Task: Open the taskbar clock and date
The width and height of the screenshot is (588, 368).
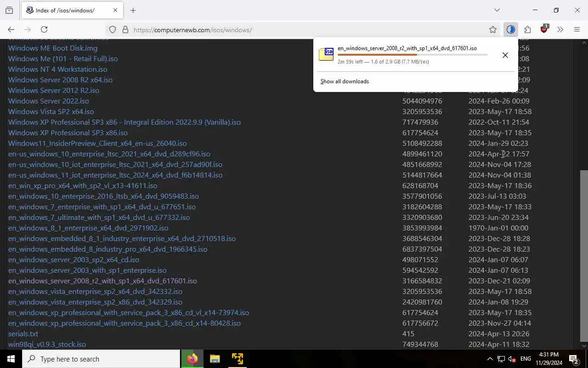Action: pyautogui.click(x=548, y=359)
